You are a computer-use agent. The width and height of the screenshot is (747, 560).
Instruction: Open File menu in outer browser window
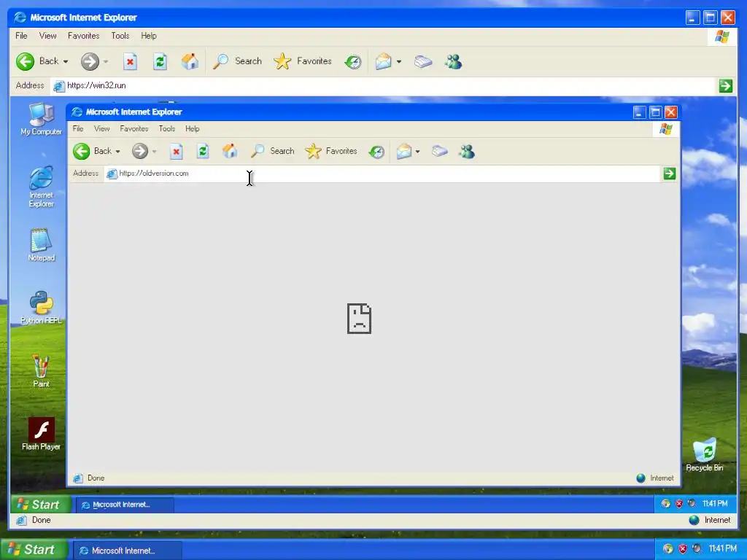[x=21, y=36]
